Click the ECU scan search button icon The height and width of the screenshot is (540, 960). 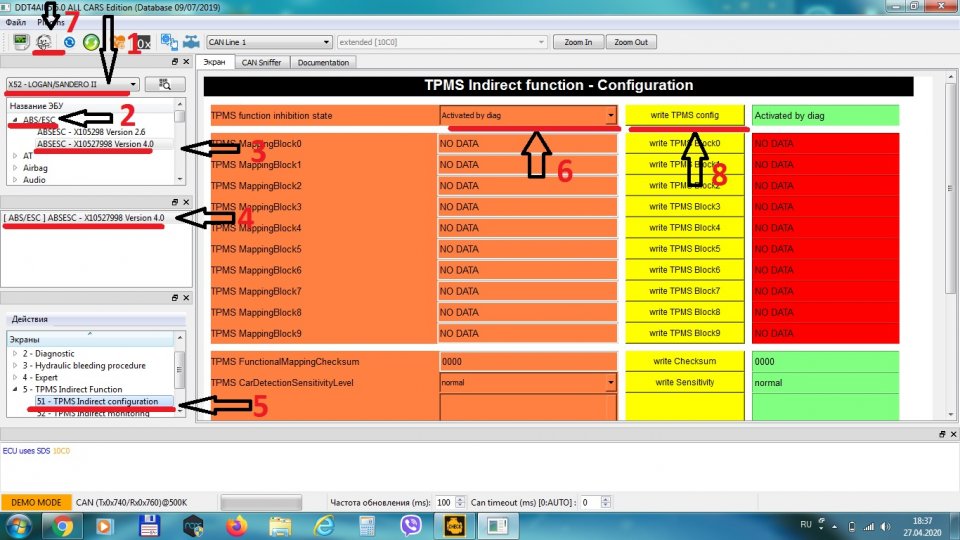pyautogui.click(x=164, y=85)
